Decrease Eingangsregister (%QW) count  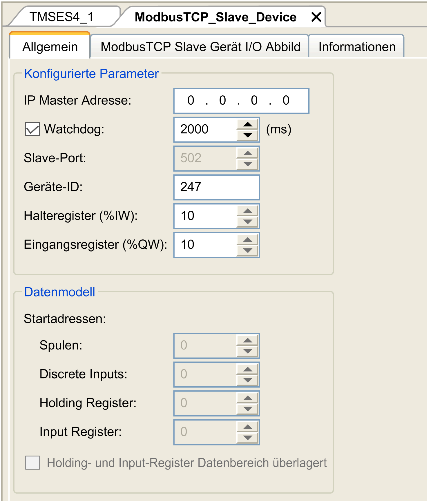[x=247, y=250]
